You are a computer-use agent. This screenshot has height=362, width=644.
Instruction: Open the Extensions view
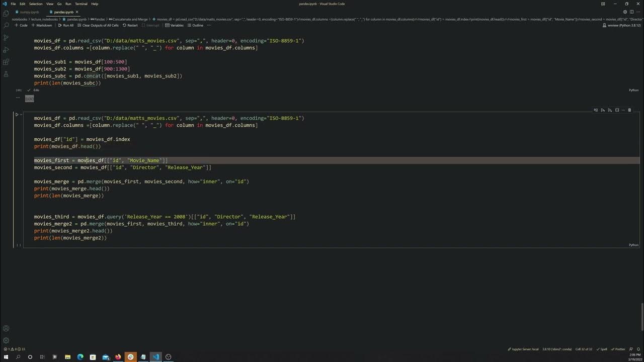(6, 62)
